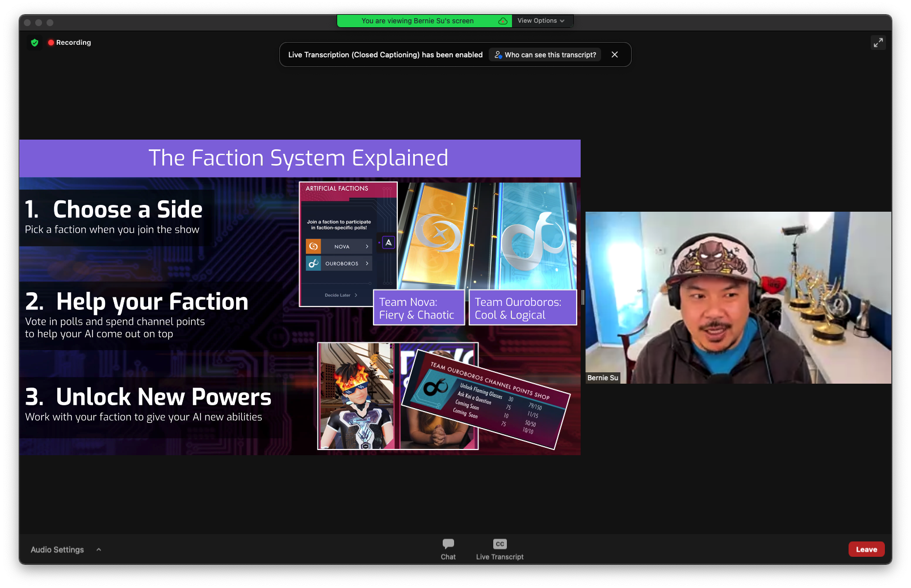
Task: Click the 'Unlock New Powers' heading
Action: point(163,397)
